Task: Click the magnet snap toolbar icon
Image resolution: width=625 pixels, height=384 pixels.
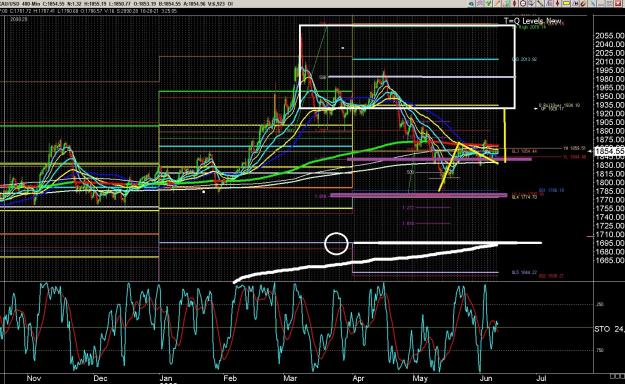Action: point(582,4)
